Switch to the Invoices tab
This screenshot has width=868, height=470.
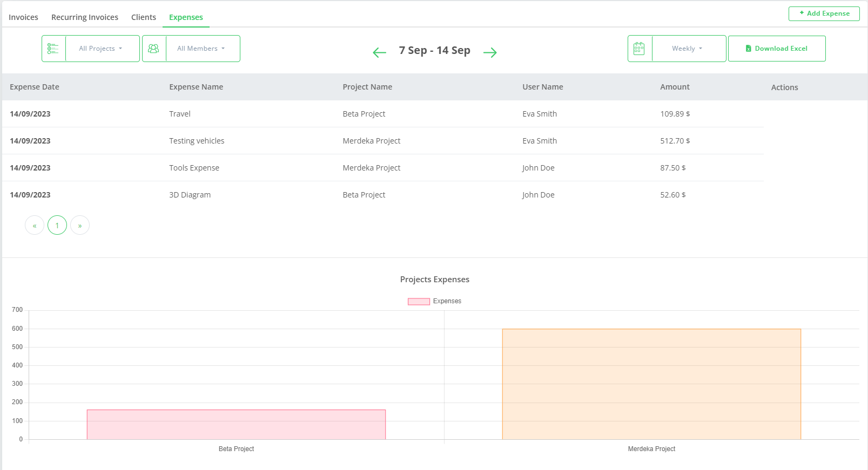click(x=23, y=17)
